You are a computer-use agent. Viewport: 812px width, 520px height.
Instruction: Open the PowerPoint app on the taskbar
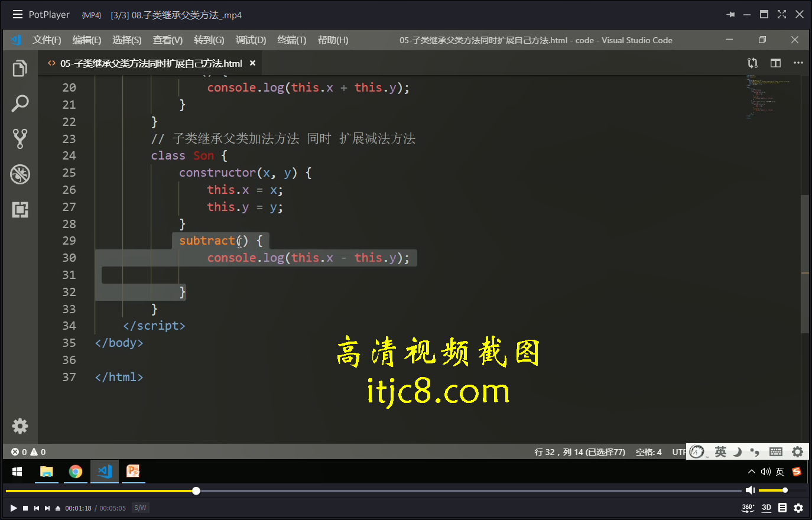[134, 472]
